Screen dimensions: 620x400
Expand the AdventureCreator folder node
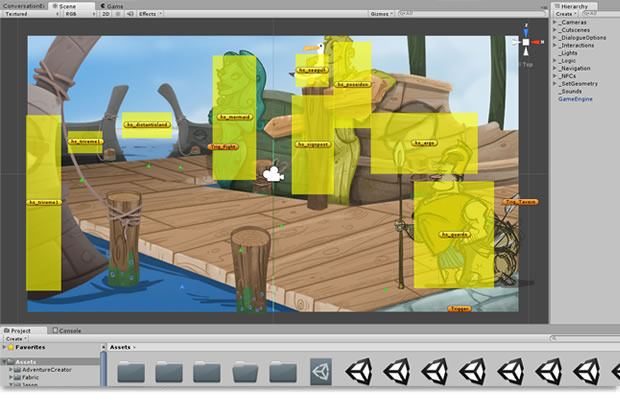point(11,370)
